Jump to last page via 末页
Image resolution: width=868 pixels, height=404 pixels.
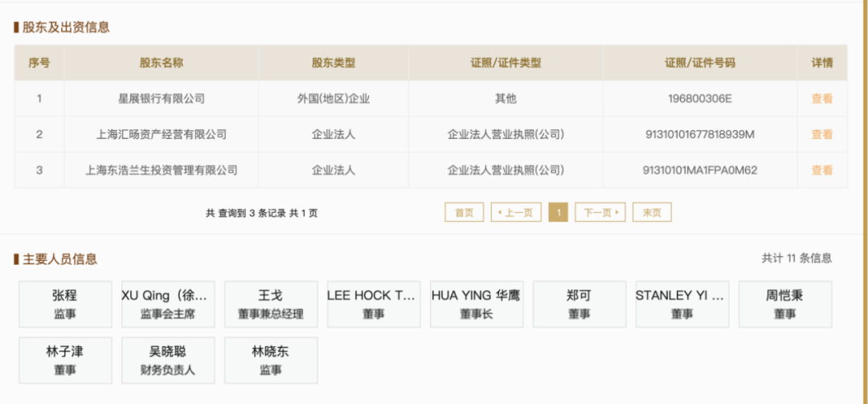coord(652,213)
